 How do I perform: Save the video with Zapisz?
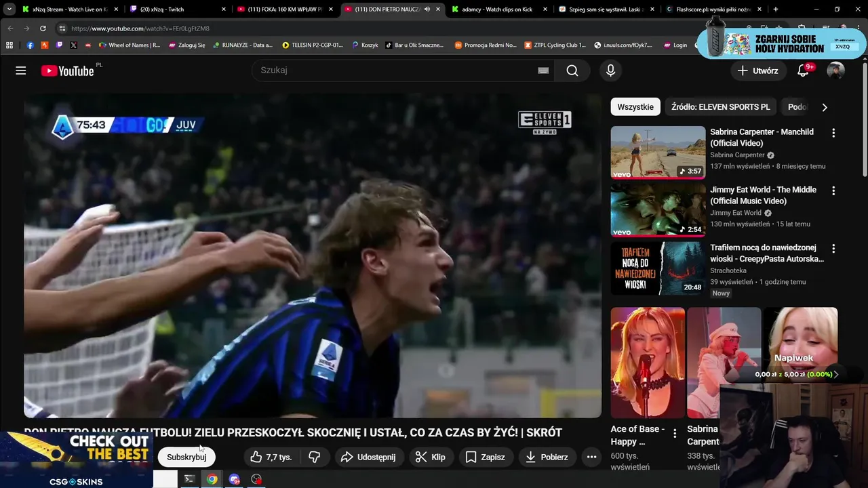pyautogui.click(x=485, y=457)
